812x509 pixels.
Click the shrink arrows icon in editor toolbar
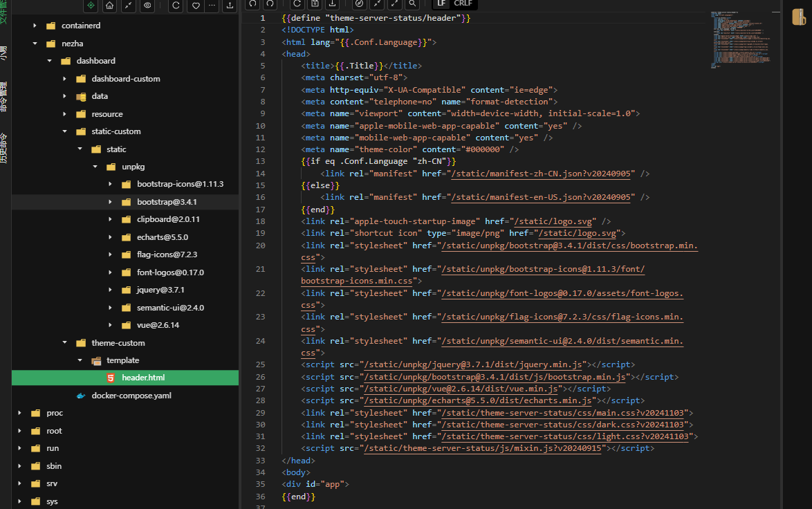(377, 4)
